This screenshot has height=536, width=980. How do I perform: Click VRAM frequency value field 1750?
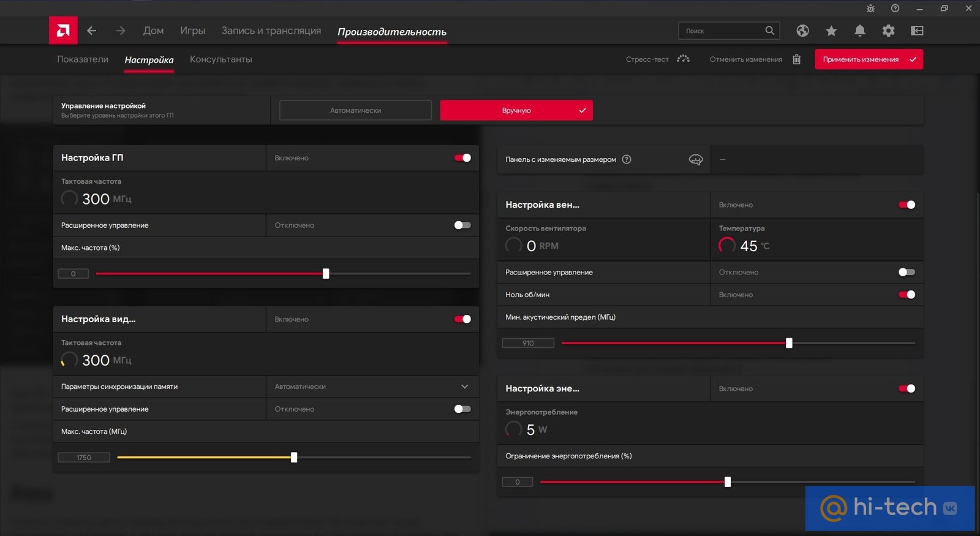(x=84, y=458)
